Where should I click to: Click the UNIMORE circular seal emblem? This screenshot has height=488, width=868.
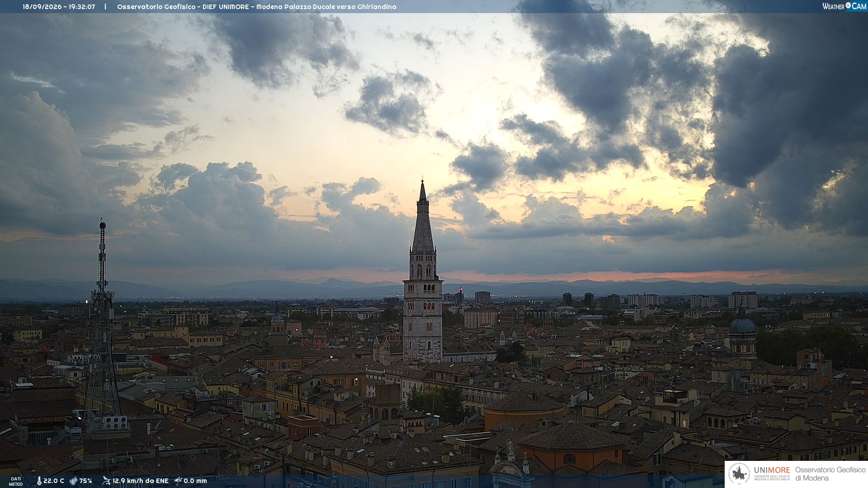pyautogui.click(x=740, y=474)
